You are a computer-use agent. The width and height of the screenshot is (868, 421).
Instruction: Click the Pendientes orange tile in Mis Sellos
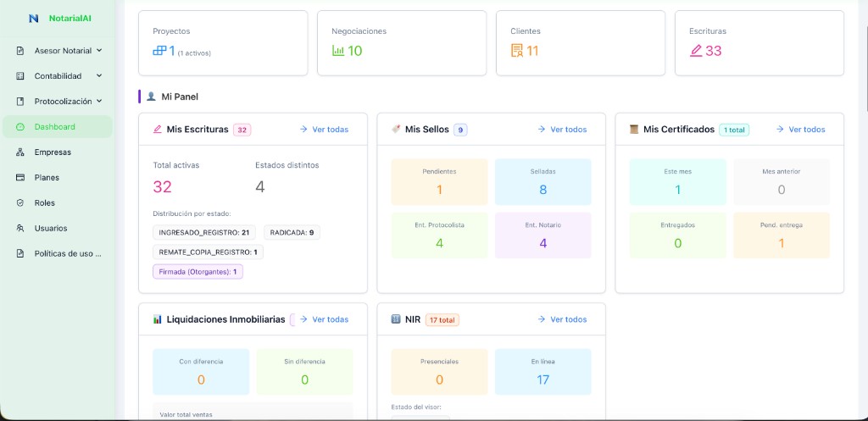tap(439, 182)
